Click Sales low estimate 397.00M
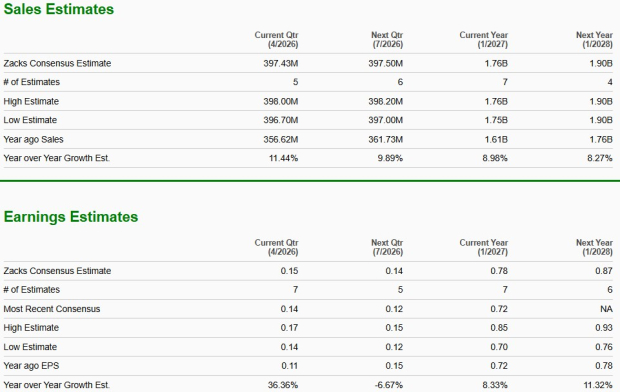The height and width of the screenshot is (392, 620). pyautogui.click(x=386, y=120)
